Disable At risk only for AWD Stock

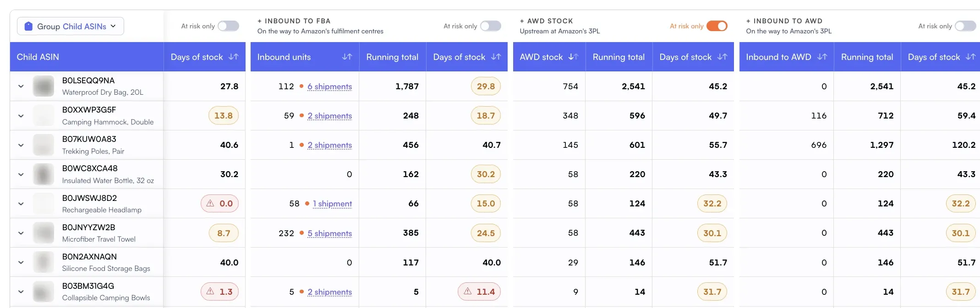click(717, 26)
